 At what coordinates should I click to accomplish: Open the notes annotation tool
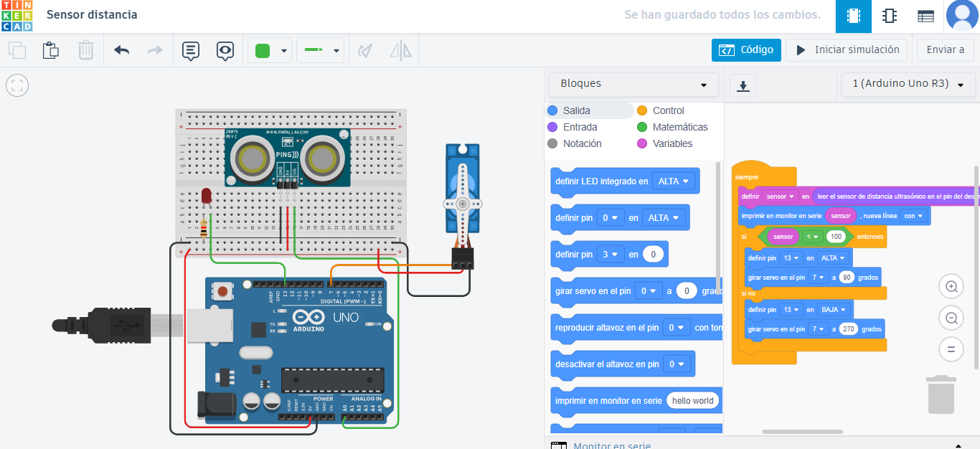(190, 50)
